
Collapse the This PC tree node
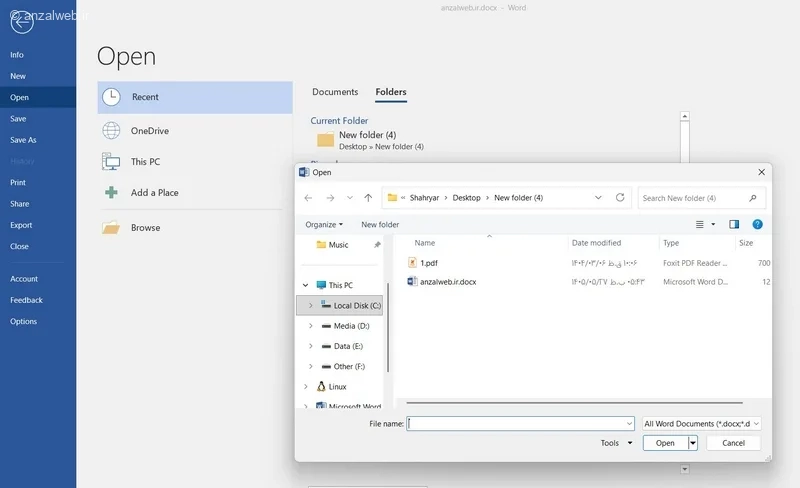306,285
